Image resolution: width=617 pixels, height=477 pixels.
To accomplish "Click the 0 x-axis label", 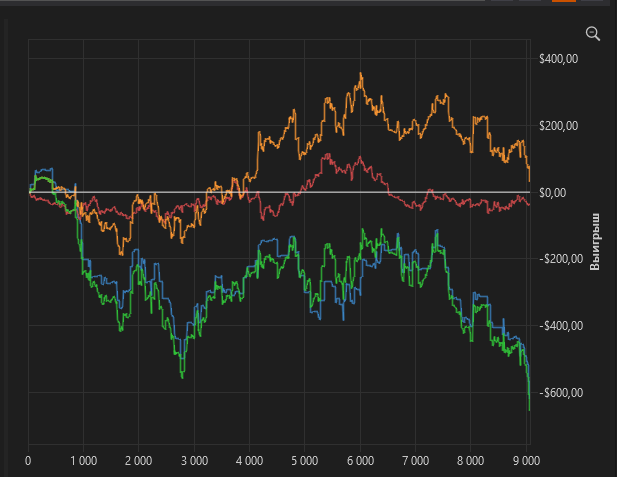I will [x=28, y=460].
